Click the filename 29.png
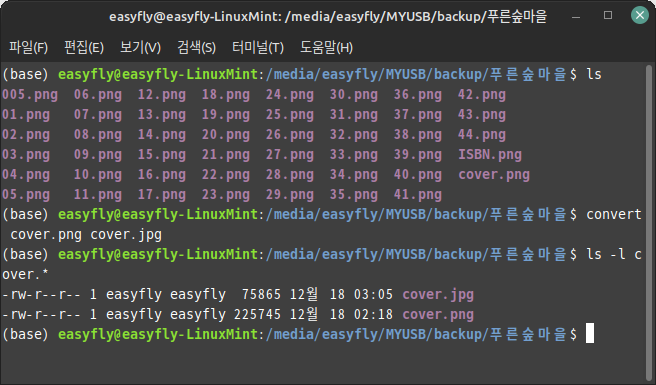 tap(290, 195)
